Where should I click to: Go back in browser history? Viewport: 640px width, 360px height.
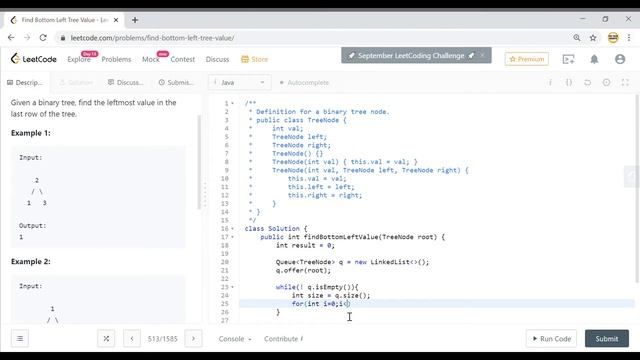(x=11, y=38)
